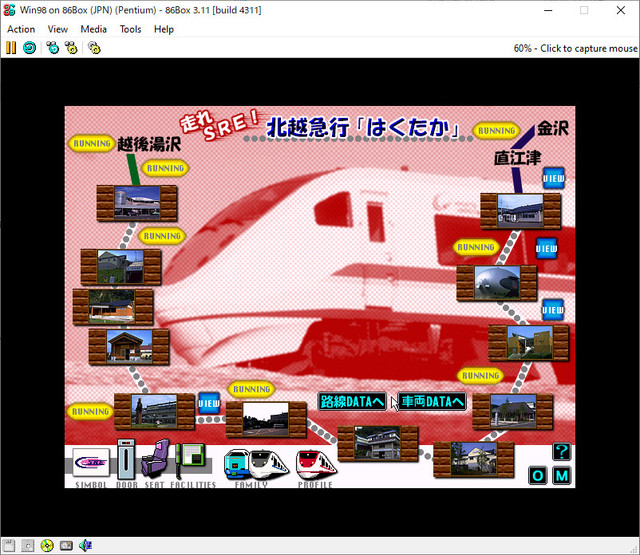Open the dark evening station thumbnail

click(266, 419)
